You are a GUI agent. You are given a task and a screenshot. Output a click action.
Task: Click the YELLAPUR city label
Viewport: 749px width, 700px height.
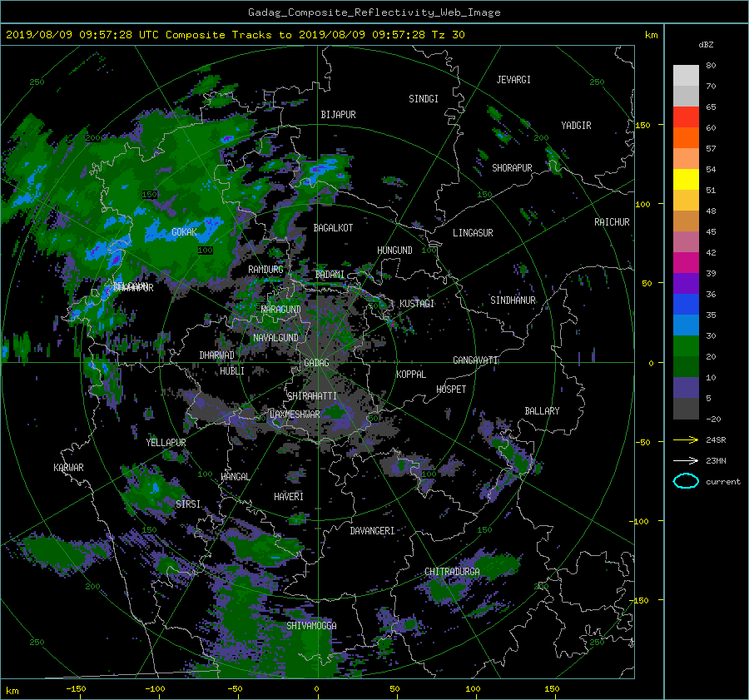point(166,443)
